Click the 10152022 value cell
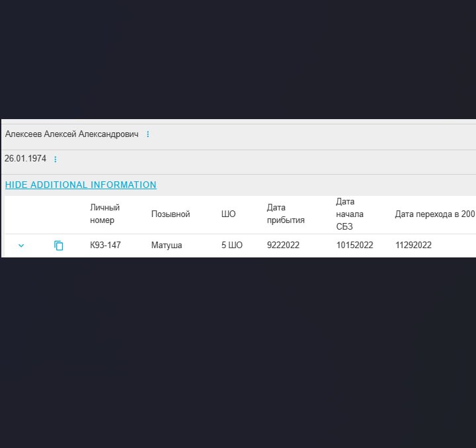476x448 pixels. click(354, 246)
